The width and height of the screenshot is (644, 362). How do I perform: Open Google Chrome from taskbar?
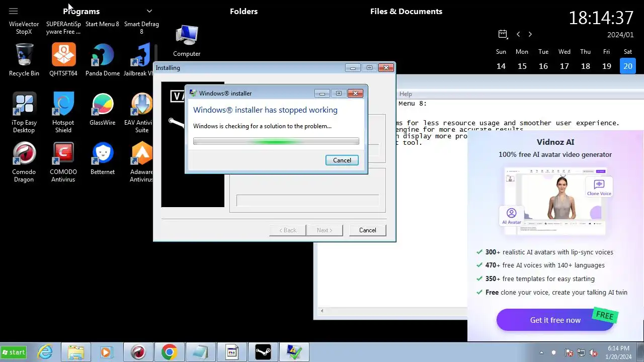pos(169,352)
